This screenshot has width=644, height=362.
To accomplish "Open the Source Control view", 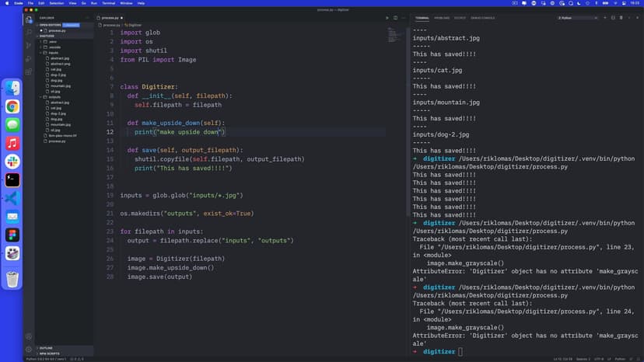I will pyautogui.click(x=29, y=45).
